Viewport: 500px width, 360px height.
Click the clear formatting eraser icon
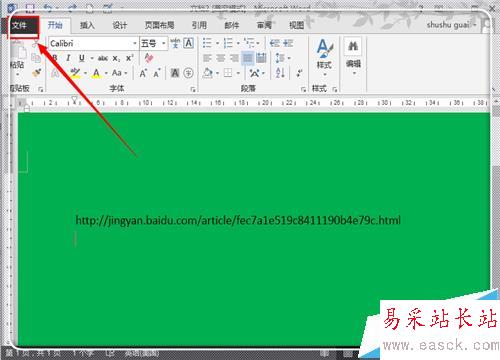pos(148,58)
